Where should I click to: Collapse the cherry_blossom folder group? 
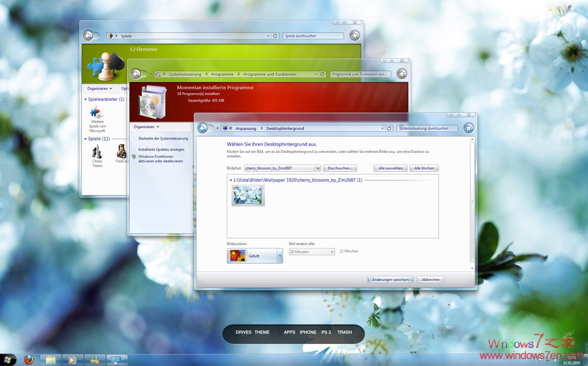231,180
